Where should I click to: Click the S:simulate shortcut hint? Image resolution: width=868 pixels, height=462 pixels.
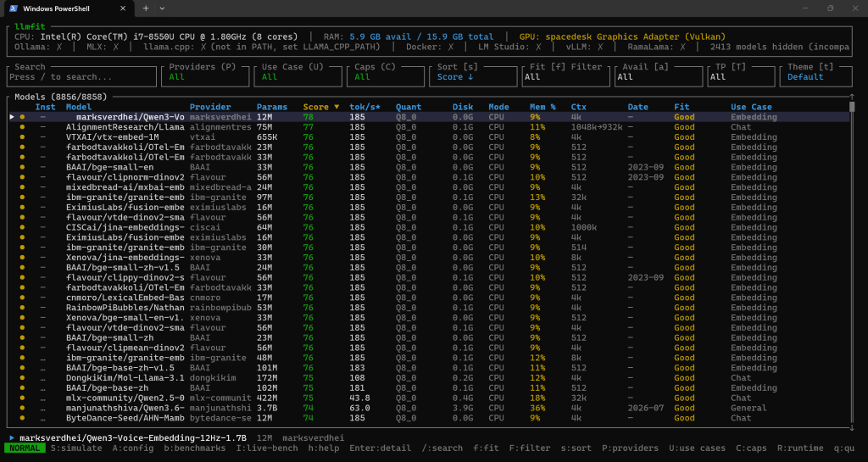pos(76,448)
